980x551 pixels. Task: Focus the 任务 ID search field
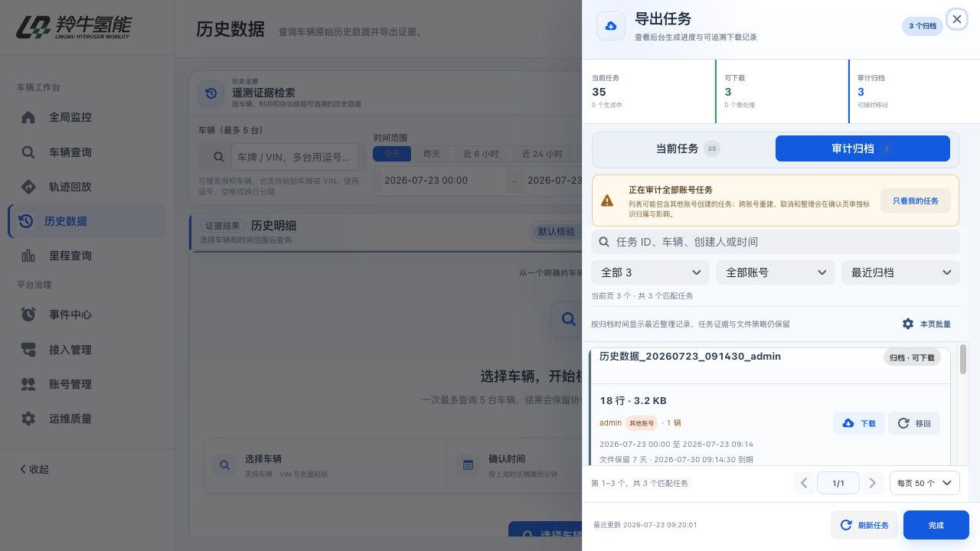tap(775, 242)
